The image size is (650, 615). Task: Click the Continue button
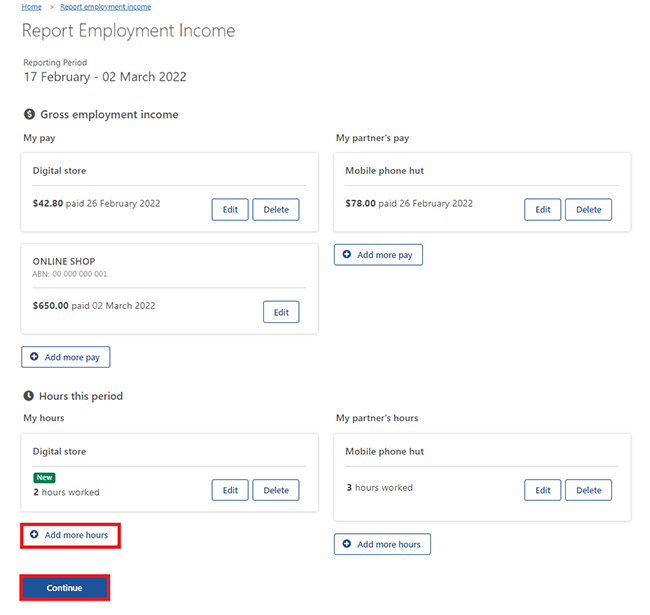point(65,588)
